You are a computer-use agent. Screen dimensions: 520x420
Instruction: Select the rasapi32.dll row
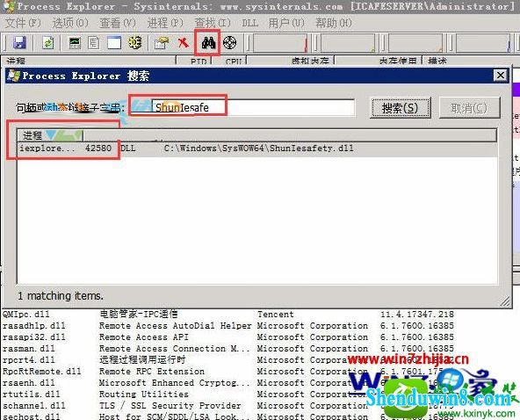(x=228, y=337)
